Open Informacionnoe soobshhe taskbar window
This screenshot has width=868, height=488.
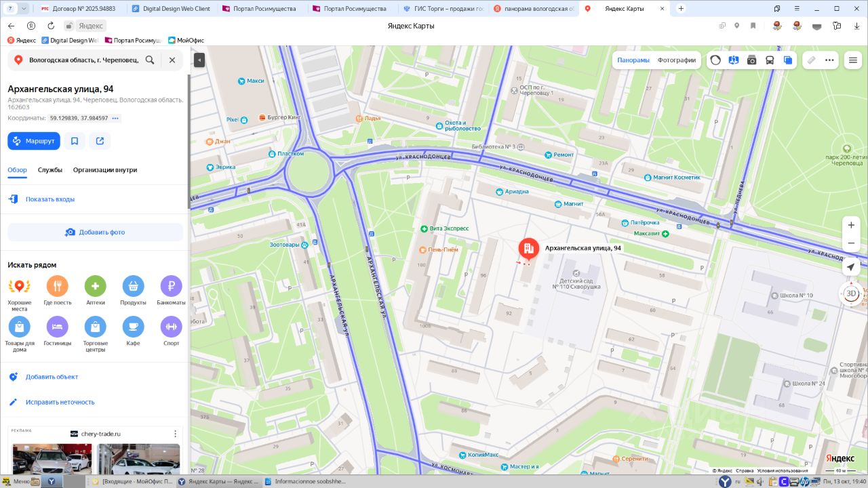pos(307,481)
